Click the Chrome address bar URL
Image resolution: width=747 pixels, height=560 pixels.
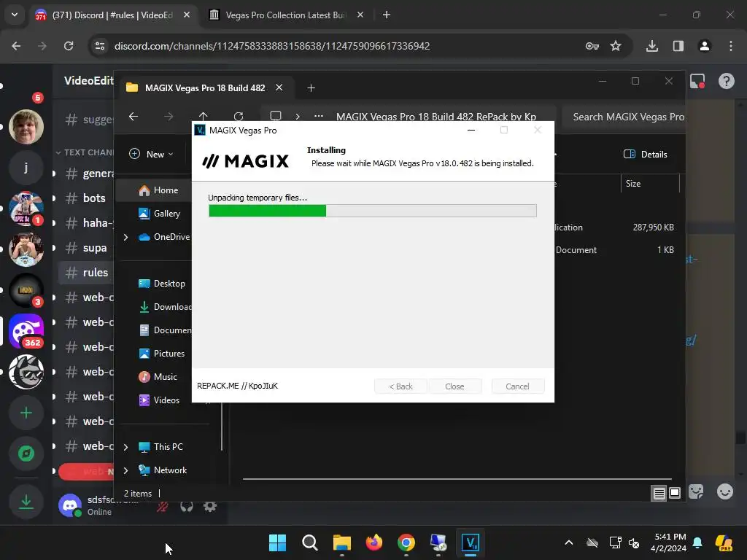click(272, 46)
